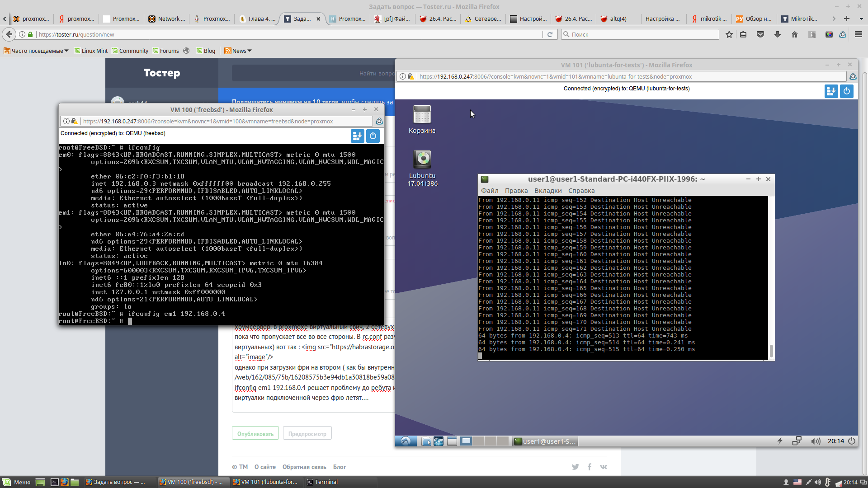Click Lubuntu logout power icon
Image resolution: width=868 pixels, height=488 pixels.
[x=852, y=441]
